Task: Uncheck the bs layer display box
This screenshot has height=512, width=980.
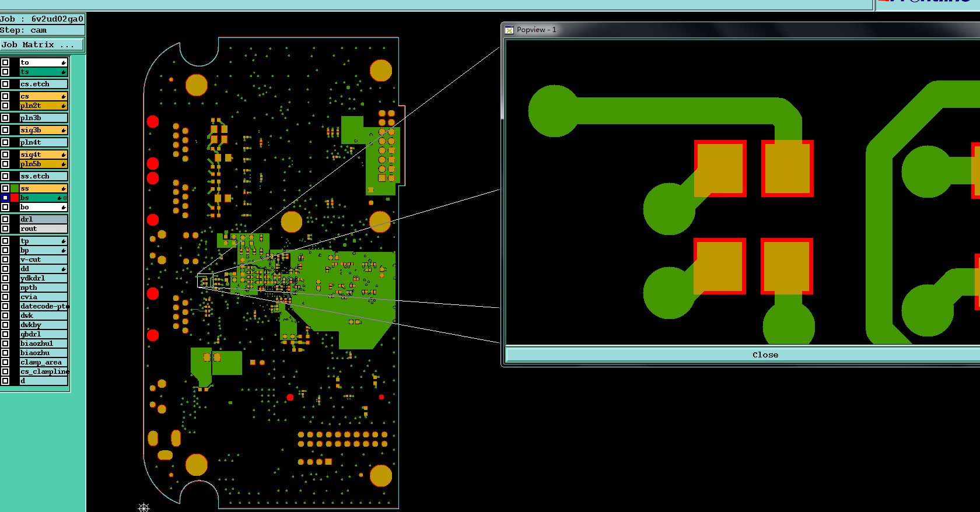Action: (5, 198)
